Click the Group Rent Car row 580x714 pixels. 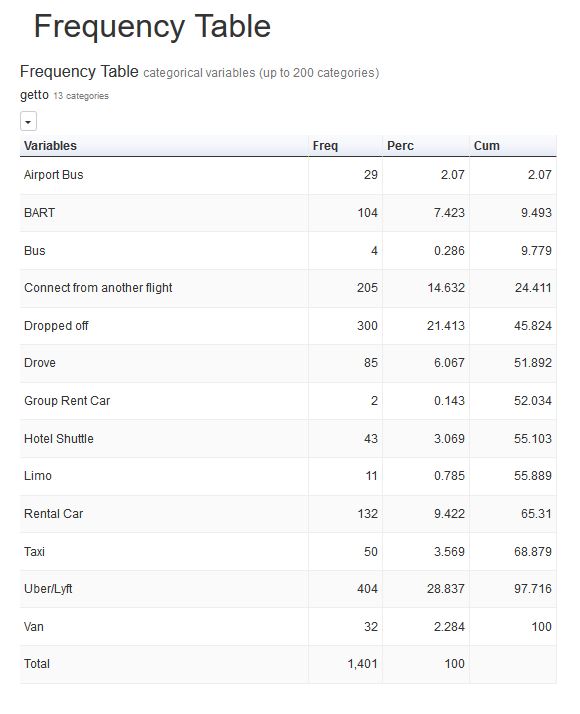click(x=288, y=401)
